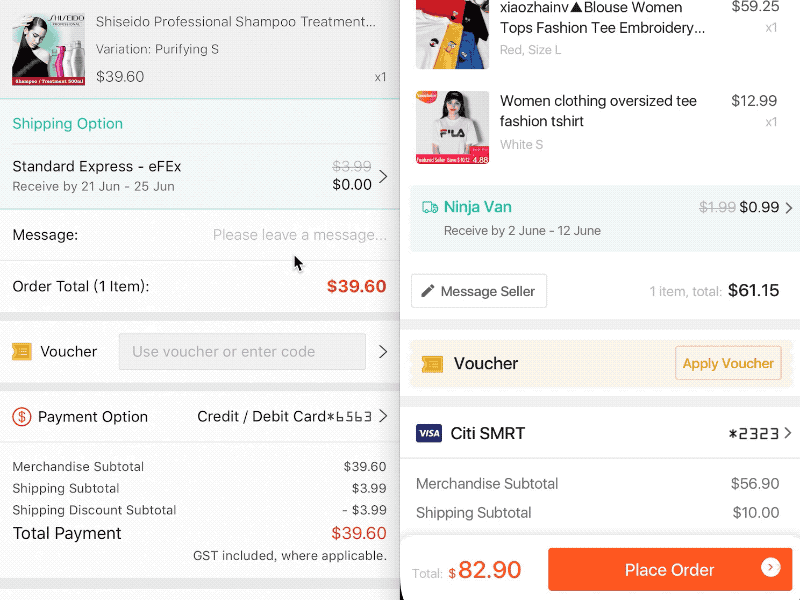800x600 pixels.
Task: Open the voucher code selector chevron
Action: pyautogui.click(x=381, y=351)
